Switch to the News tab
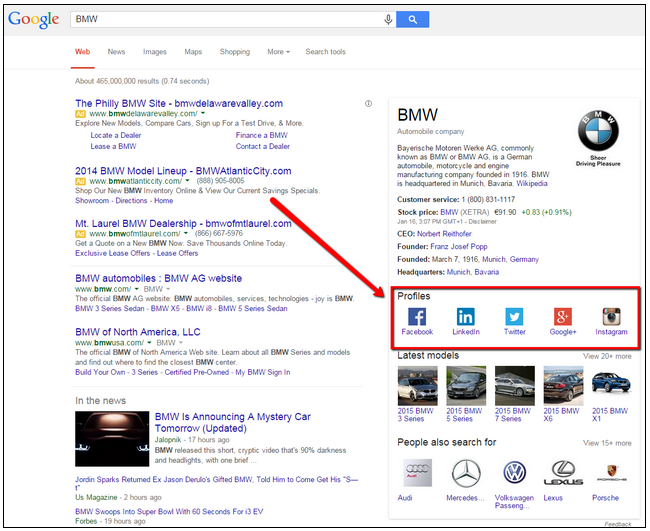 116,52
